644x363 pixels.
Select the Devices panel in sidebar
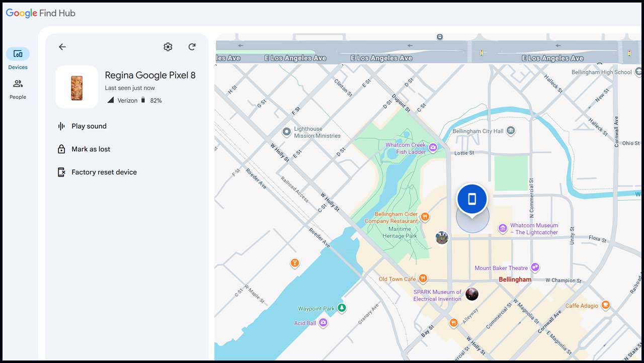[18, 54]
